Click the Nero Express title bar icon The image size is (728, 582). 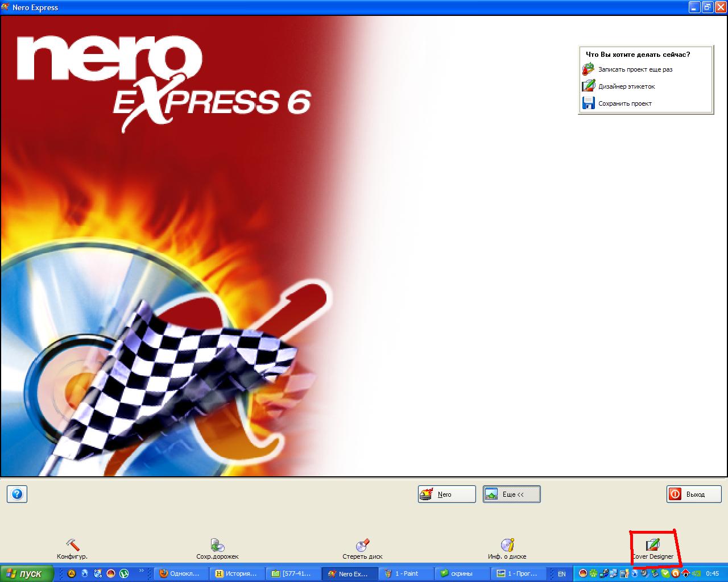pyautogui.click(x=6, y=7)
